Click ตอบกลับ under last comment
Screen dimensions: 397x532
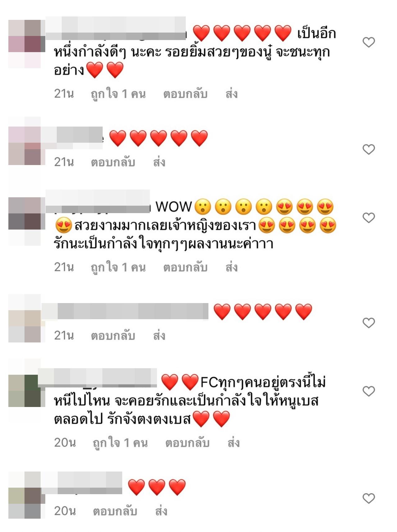[115, 511]
